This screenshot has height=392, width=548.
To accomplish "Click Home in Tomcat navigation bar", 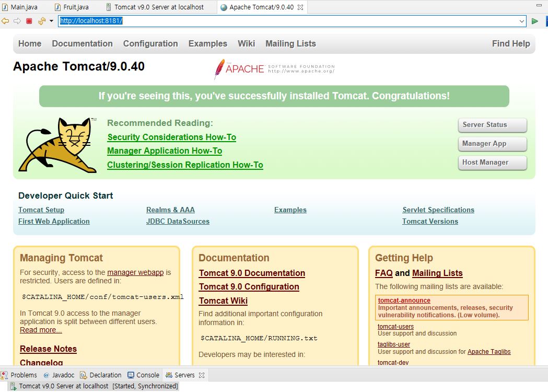I will click(x=30, y=44).
